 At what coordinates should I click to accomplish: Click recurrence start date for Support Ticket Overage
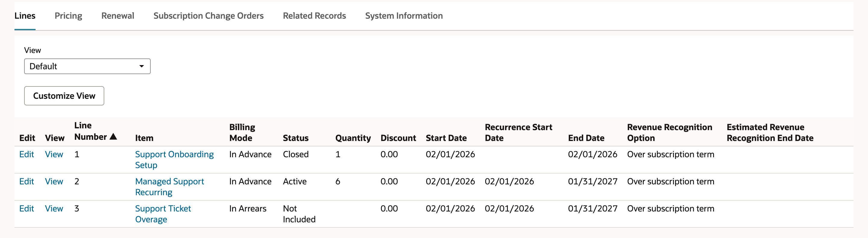pos(509,209)
